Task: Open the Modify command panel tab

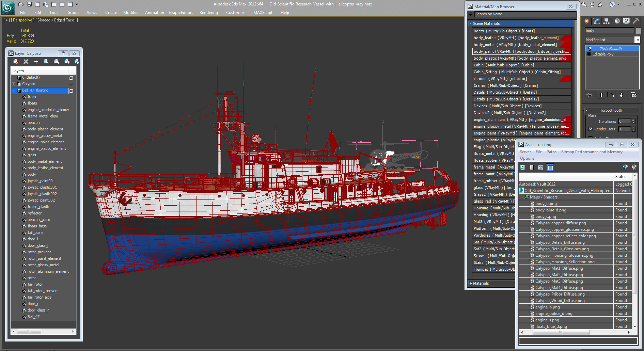Action: tap(597, 21)
